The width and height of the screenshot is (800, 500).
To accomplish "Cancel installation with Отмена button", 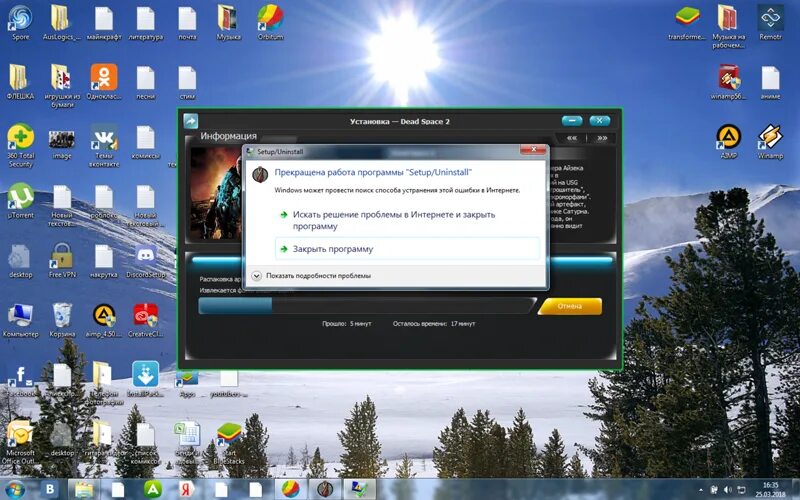I will (569, 306).
